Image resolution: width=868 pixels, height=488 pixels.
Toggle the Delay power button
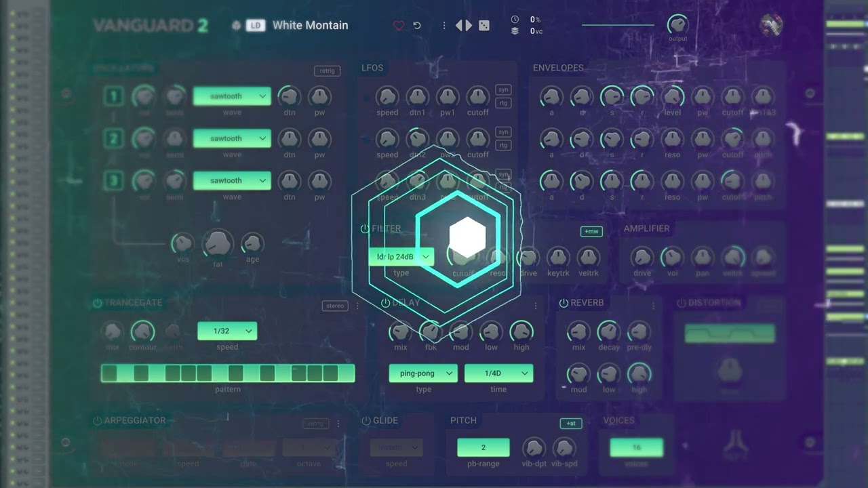click(385, 303)
